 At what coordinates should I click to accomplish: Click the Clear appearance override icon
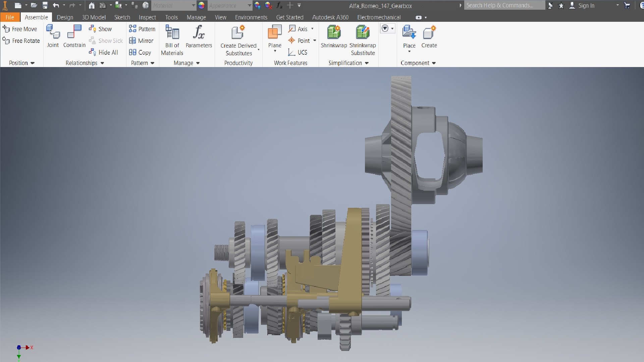click(x=268, y=5)
